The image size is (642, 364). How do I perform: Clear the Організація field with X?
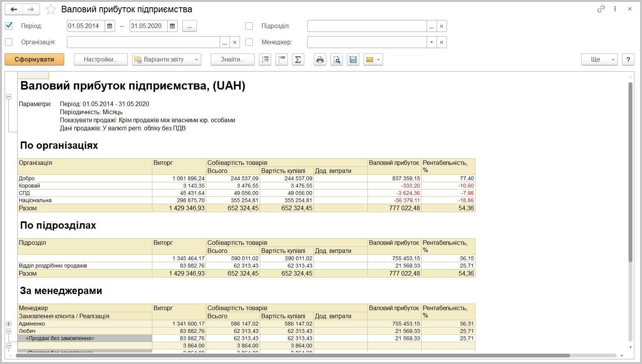[x=235, y=42]
